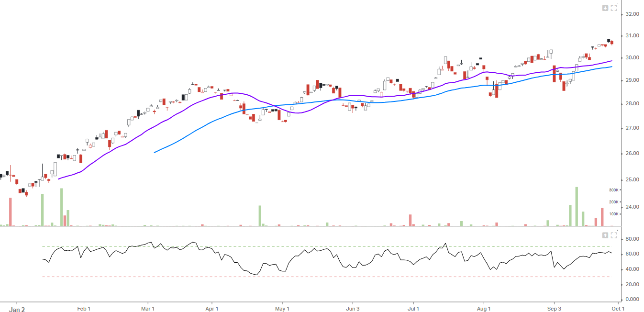Maximize the RSI indicator pane
This screenshot has height=312, width=644.
(x=614, y=235)
